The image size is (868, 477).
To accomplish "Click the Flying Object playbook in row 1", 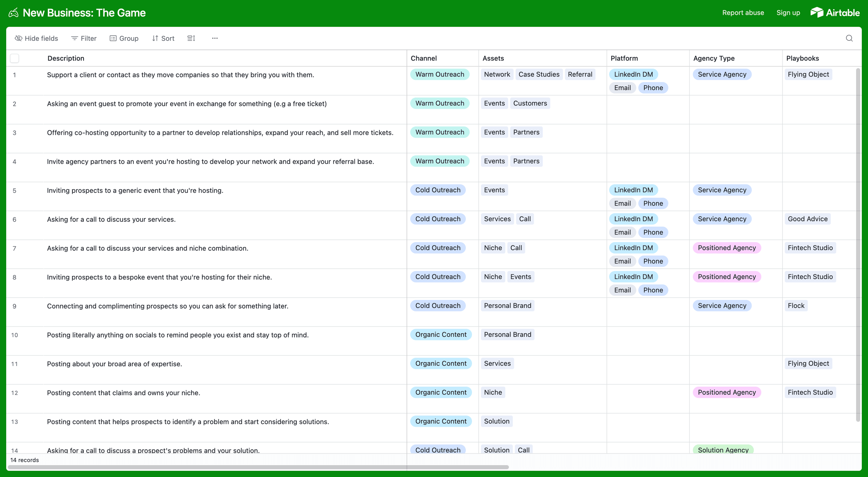I will click(808, 74).
